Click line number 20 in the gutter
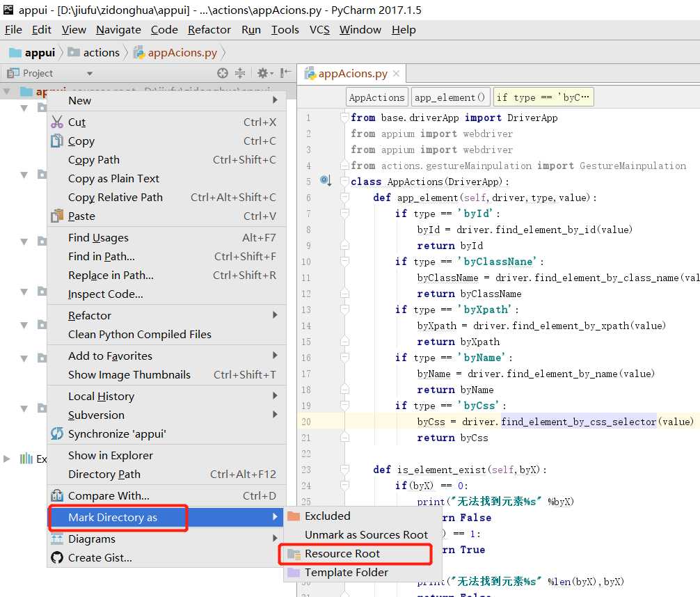The image size is (700, 597). (306, 422)
